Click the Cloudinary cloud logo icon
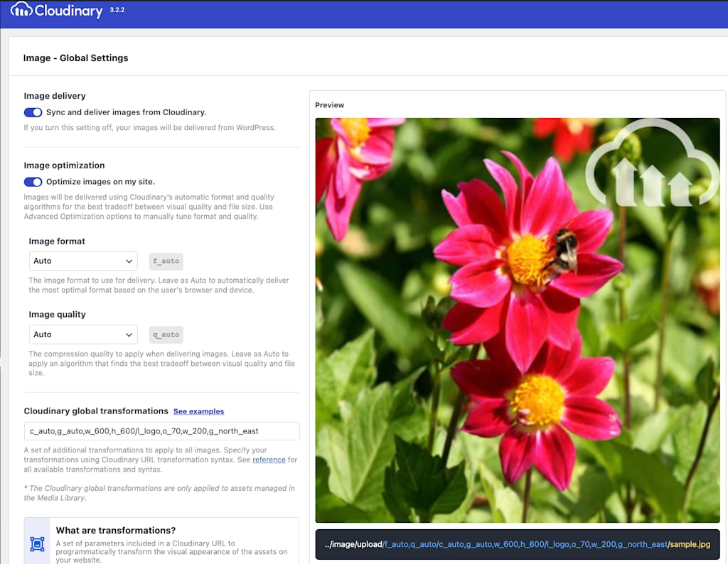728x564 pixels. [21, 9]
